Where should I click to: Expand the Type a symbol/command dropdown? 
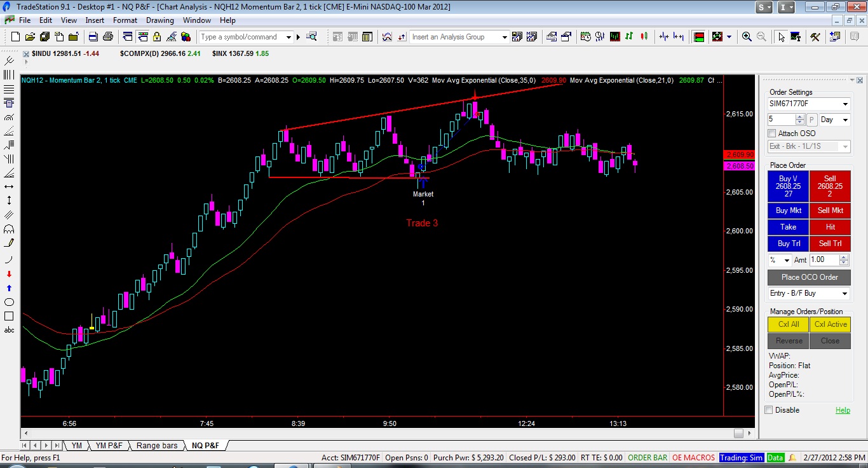tap(288, 37)
